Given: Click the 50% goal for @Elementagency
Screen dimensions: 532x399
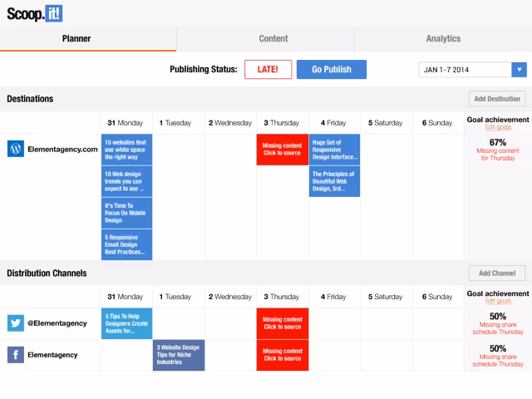Looking at the screenshot, I should pos(498,316).
